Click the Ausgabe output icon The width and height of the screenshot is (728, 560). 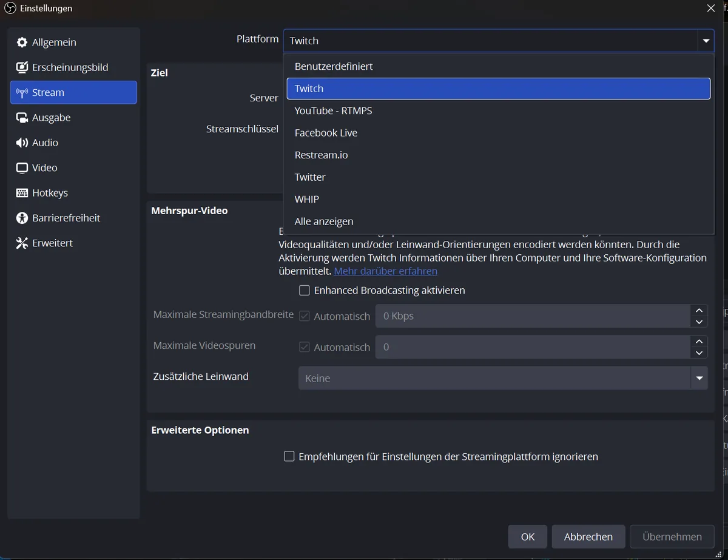click(x=22, y=118)
